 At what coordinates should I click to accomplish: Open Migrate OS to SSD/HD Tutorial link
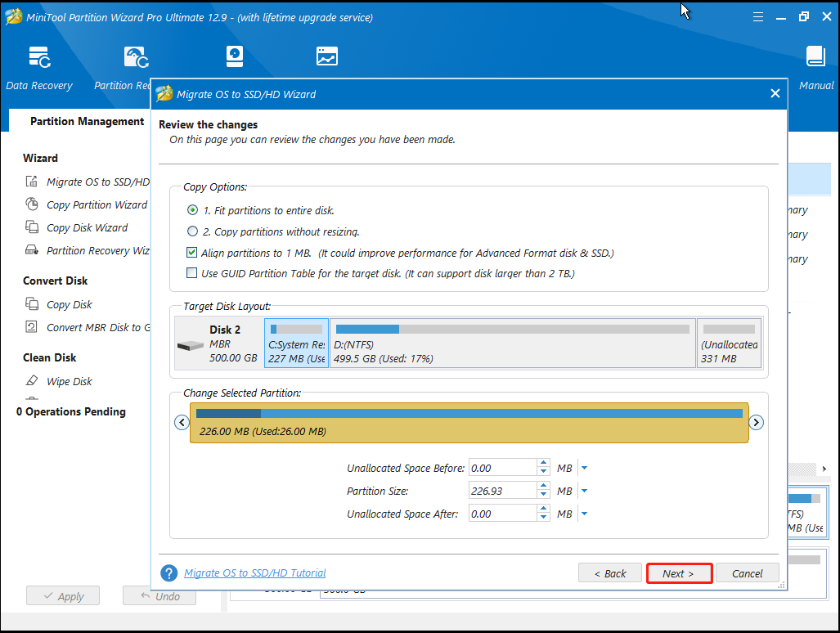pos(255,573)
